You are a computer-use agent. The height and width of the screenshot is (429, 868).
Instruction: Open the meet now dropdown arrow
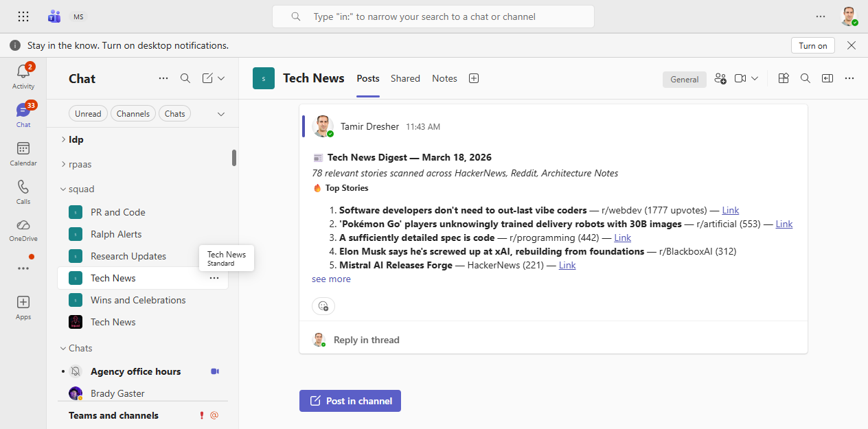755,78
